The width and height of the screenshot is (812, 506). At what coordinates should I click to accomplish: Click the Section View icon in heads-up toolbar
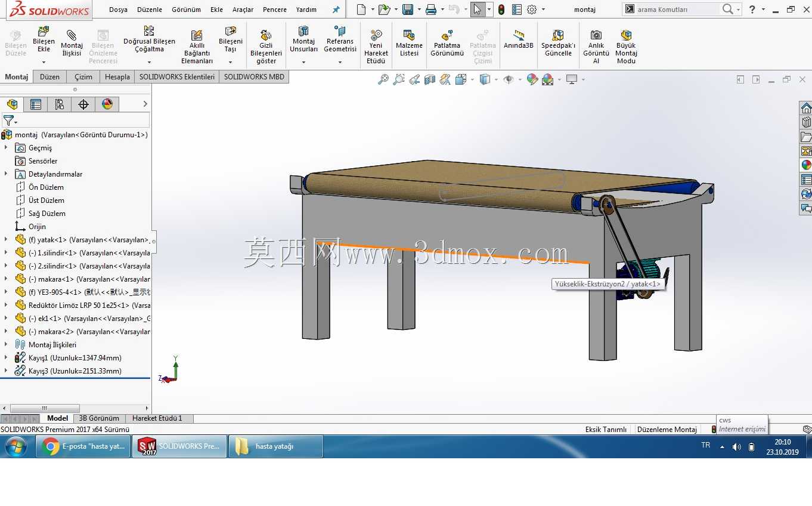(x=430, y=79)
